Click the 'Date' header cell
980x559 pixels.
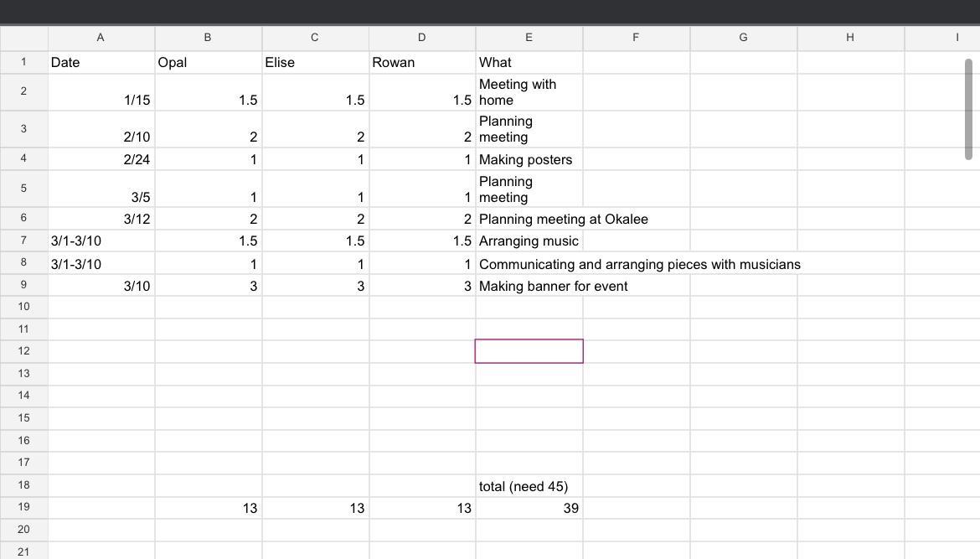(101, 63)
